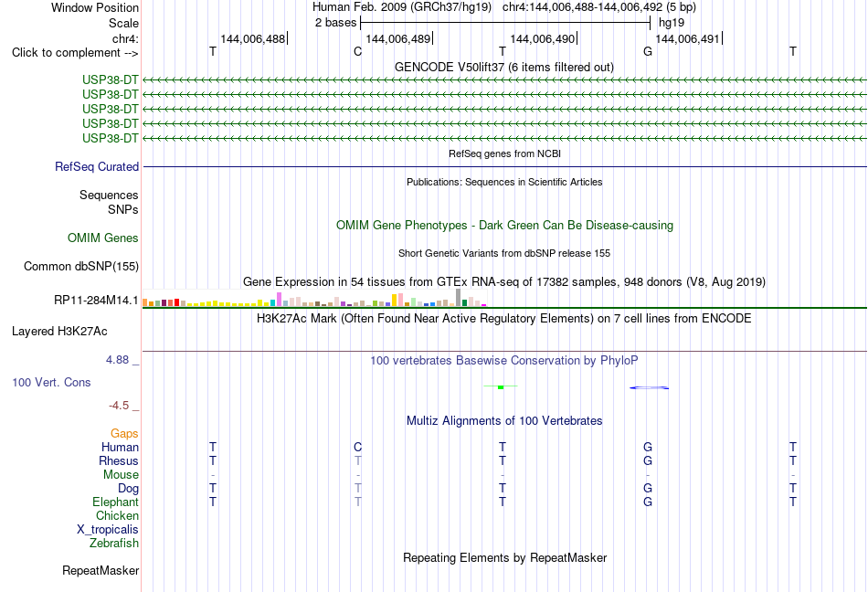
Task: Click the green PhyloP conservation mark
Action: [501, 386]
